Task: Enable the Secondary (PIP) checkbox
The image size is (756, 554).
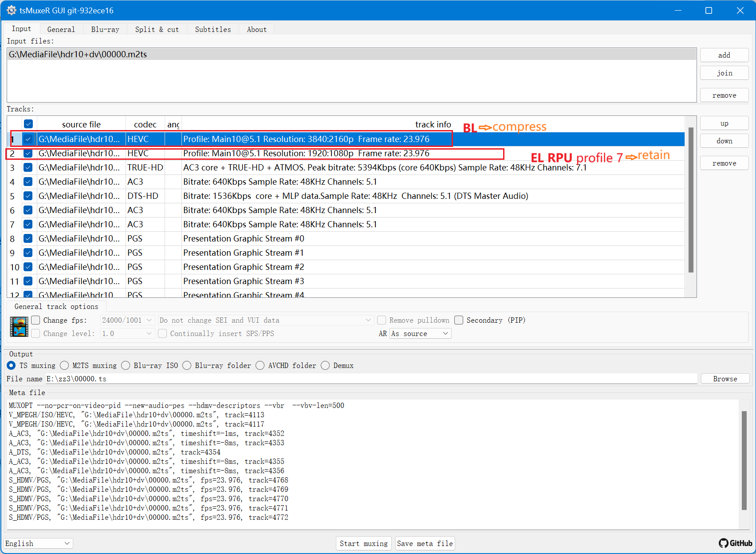Action: coord(459,320)
